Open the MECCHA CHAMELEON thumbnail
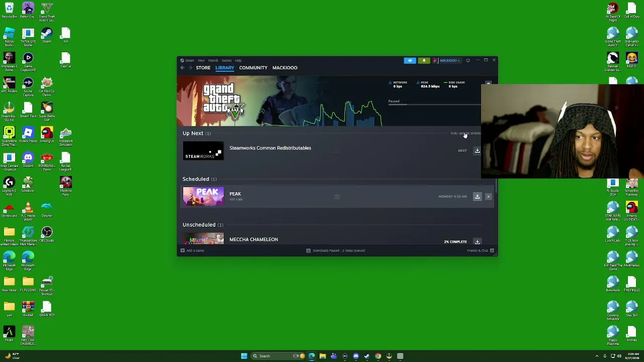Screen dimensions: 644x362 [x=203, y=239]
